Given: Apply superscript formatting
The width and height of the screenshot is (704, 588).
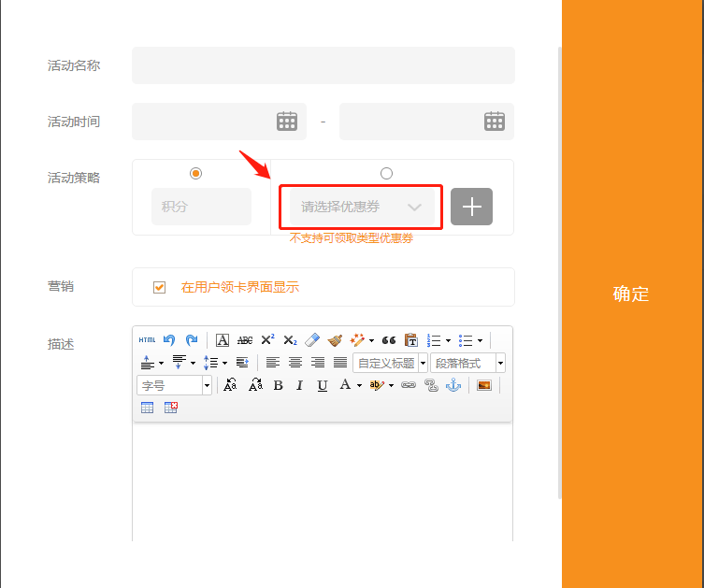Looking at the screenshot, I should [267, 340].
